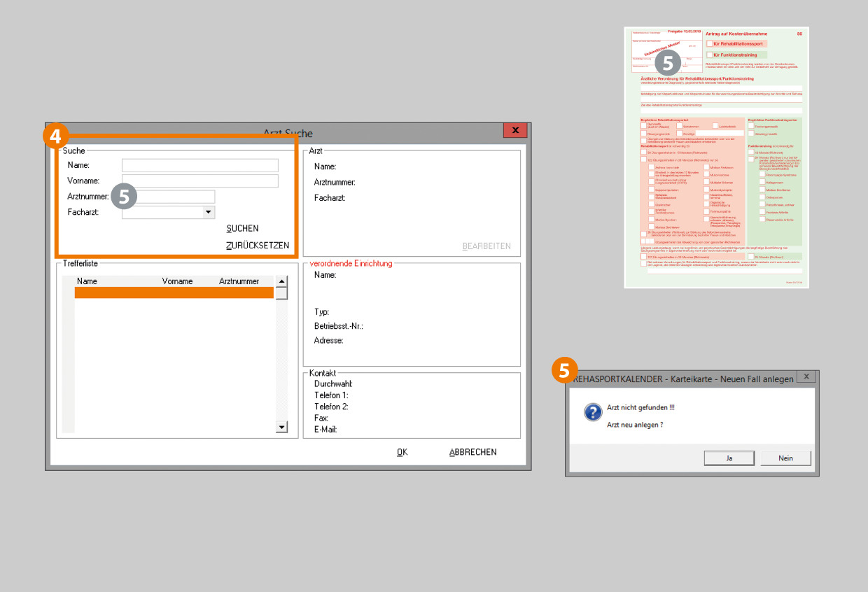Confirm new doctor with Ja
The width and height of the screenshot is (868, 592).
coord(729,458)
